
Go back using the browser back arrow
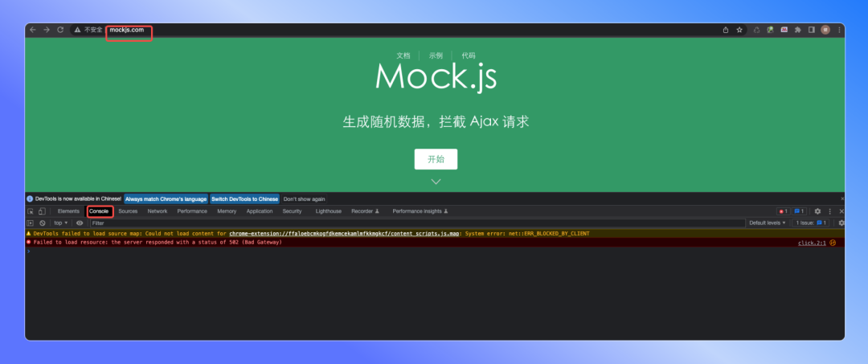(x=33, y=30)
